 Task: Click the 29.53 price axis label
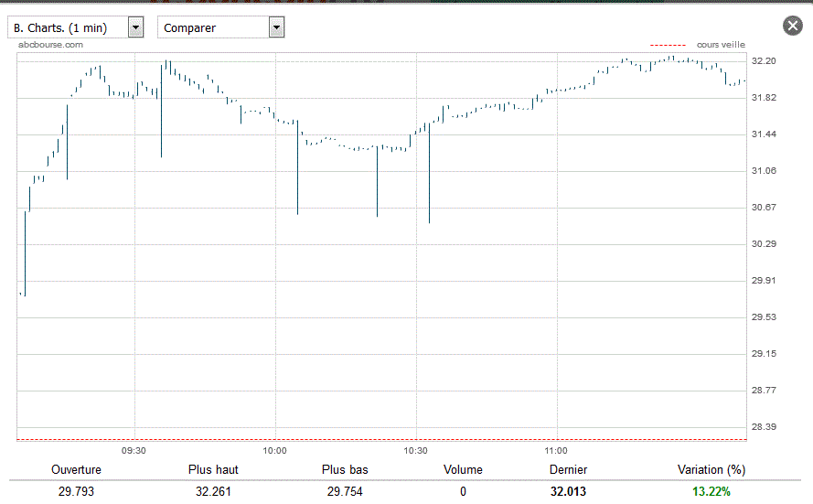point(764,317)
